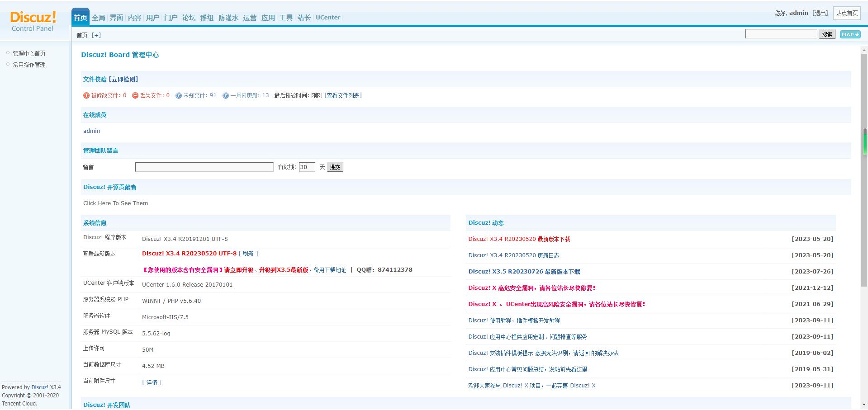Screen dimensions: 868x410
Task: Open the 论坛 tab
Action: click(189, 18)
